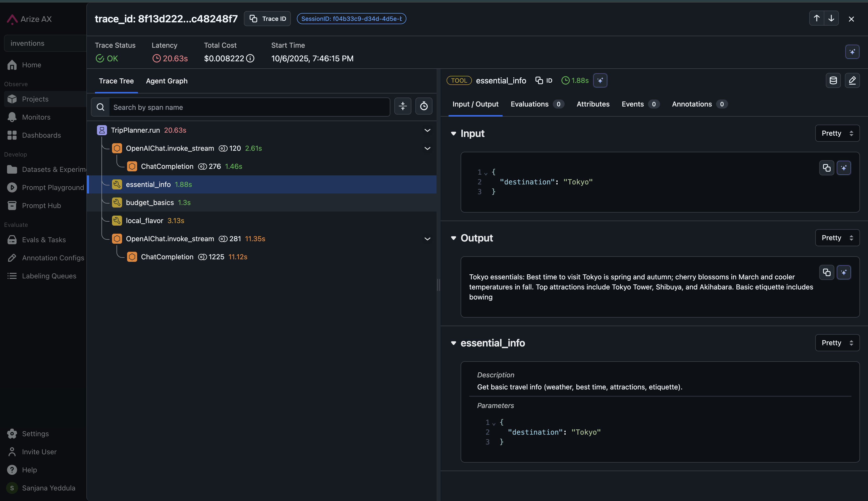Open Settings in the sidebar
The width and height of the screenshot is (868, 501).
[x=45, y=434]
